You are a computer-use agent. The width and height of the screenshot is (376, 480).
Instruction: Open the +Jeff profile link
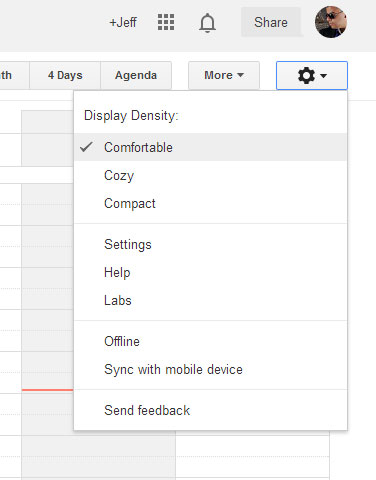click(x=123, y=23)
